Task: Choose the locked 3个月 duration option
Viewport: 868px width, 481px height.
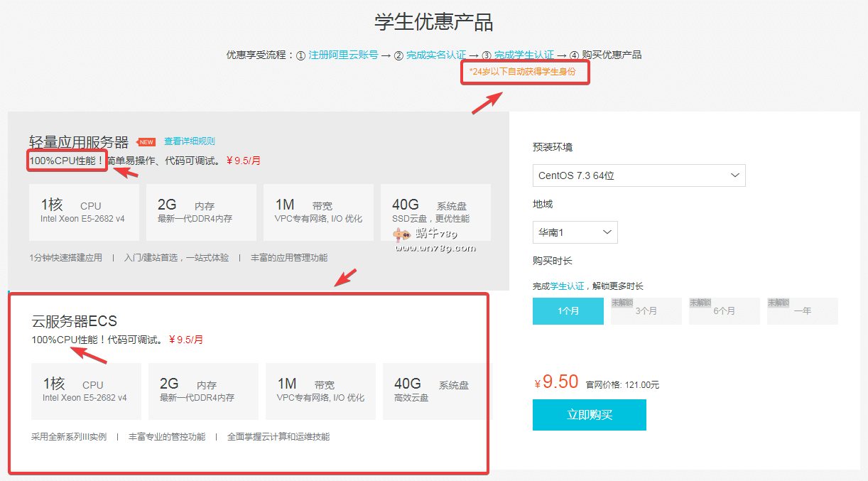Action: pyautogui.click(x=646, y=311)
